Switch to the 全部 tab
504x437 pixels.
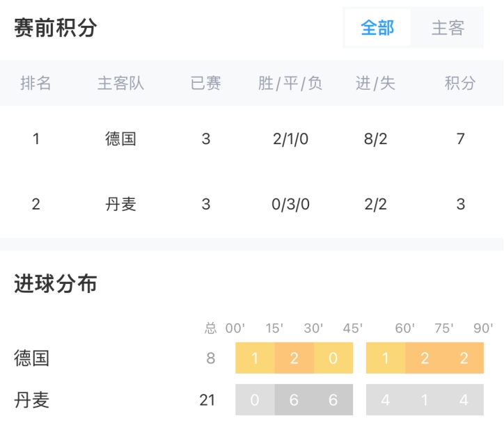(x=377, y=28)
